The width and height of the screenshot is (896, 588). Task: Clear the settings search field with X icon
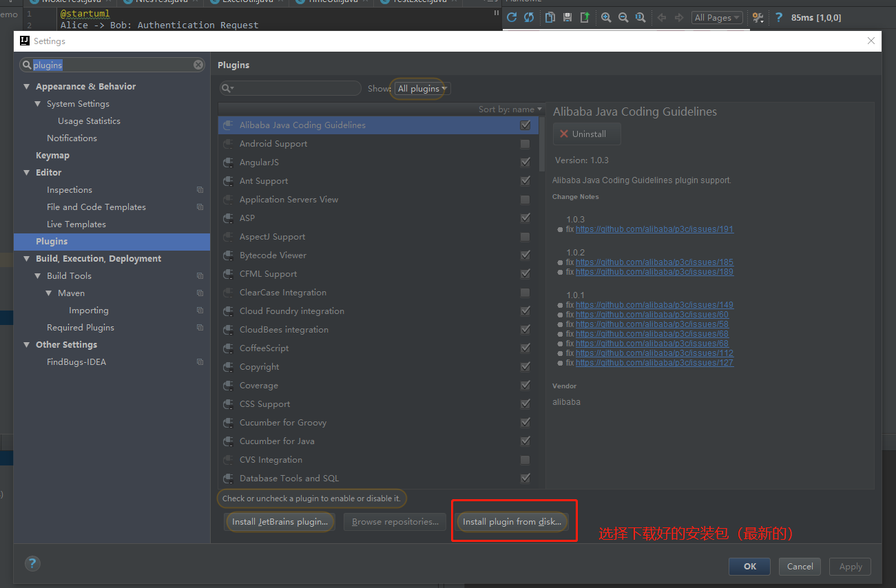point(198,65)
